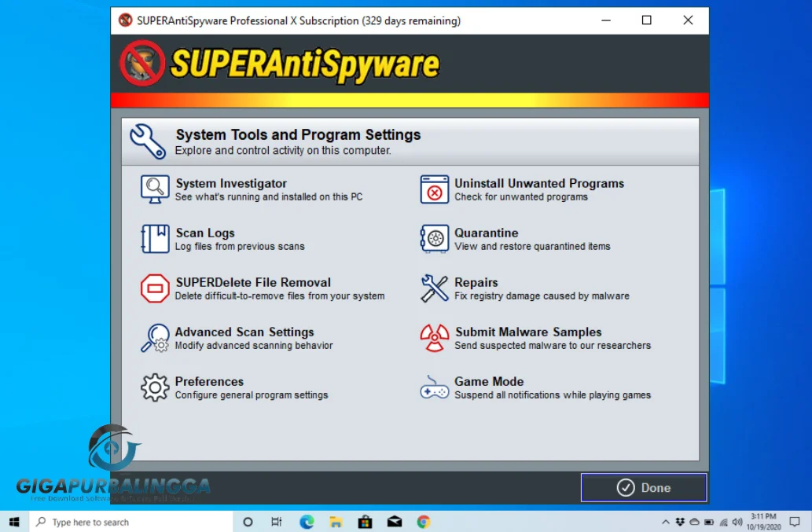Click 'Explore and control activity on this computer.'
Image resolution: width=812 pixels, height=532 pixels.
(283, 151)
